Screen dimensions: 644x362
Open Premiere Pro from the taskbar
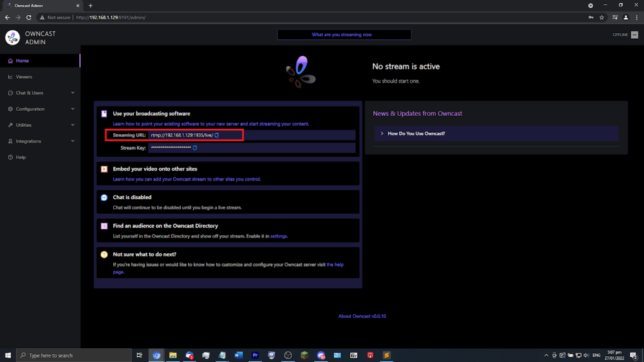[255, 355]
